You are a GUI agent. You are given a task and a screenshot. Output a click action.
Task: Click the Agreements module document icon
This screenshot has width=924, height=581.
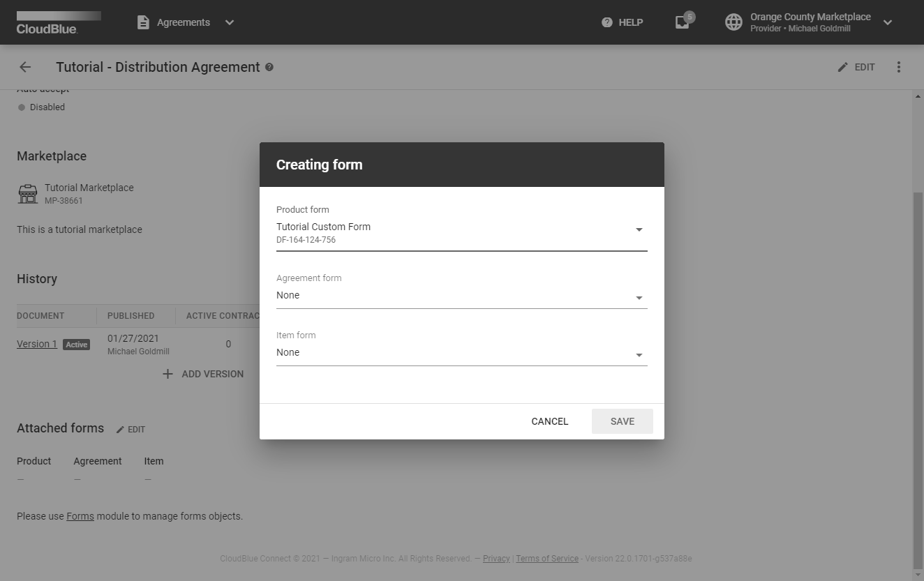point(142,22)
